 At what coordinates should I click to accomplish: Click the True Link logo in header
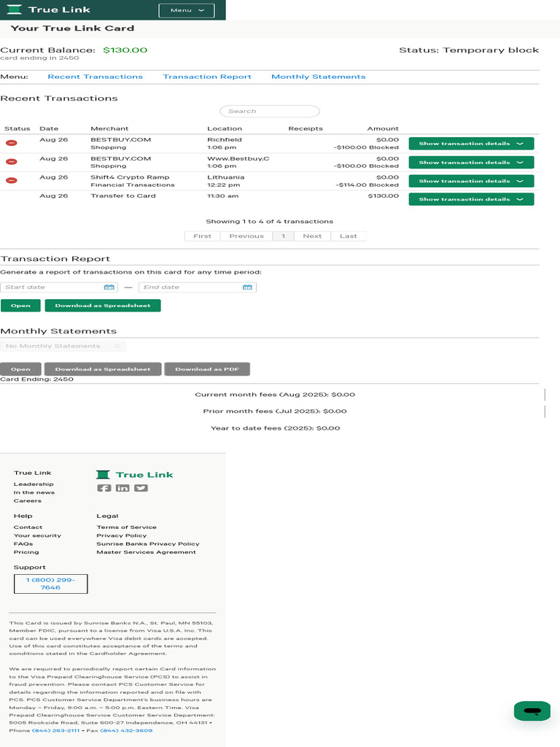(49, 9)
